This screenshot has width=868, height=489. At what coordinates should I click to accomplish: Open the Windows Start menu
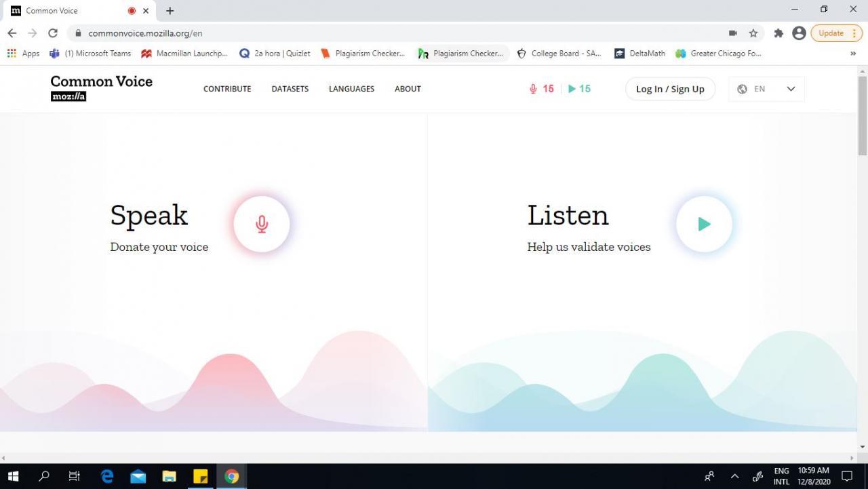tap(13, 476)
